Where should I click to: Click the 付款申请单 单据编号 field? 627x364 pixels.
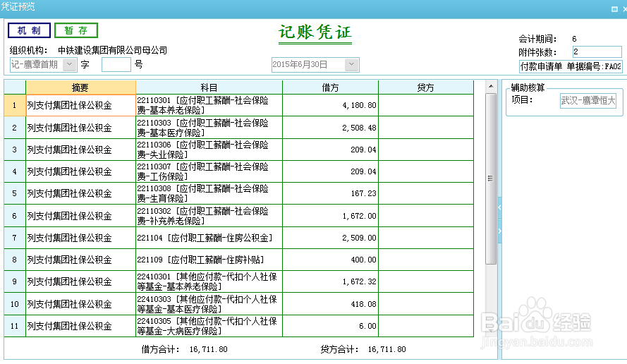(x=571, y=66)
